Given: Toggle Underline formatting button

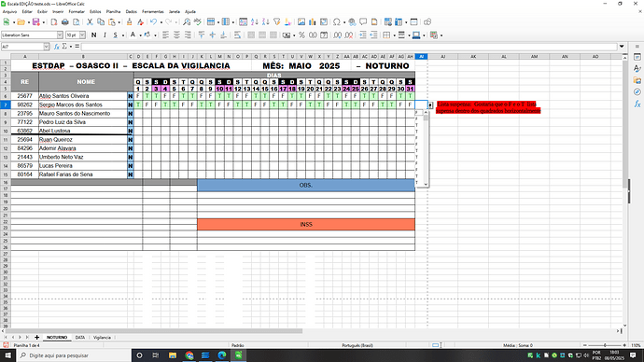Looking at the screenshot, I should tap(116, 35).
